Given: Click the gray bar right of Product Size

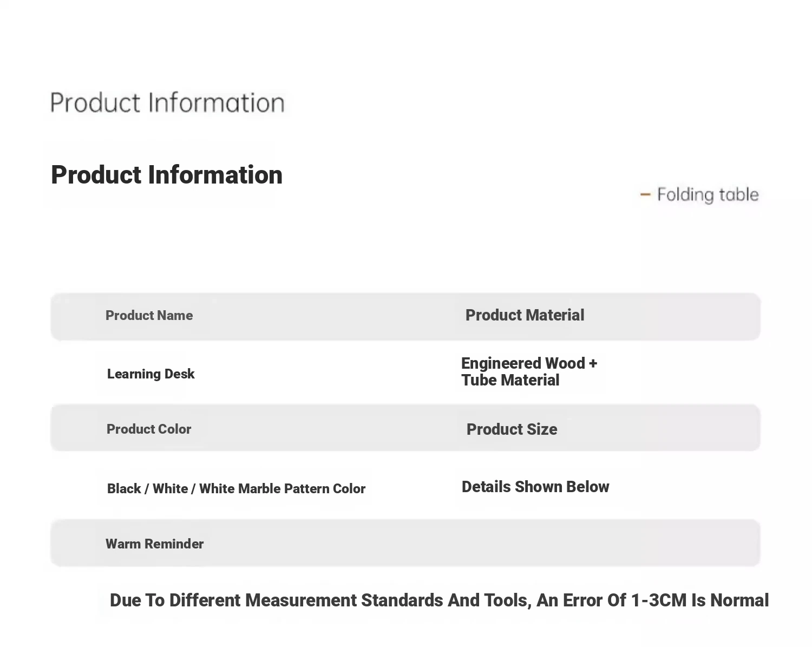Looking at the screenshot, I should pos(658,428).
